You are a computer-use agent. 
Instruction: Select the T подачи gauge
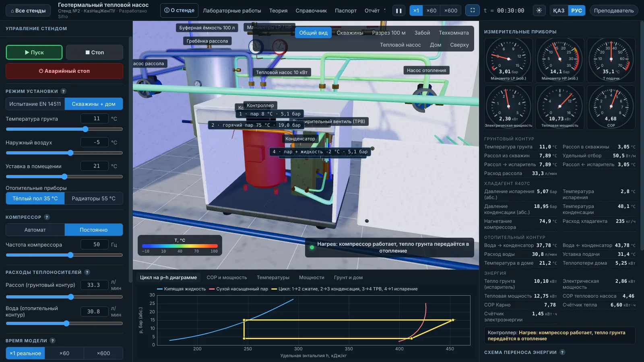pyautogui.click(x=611, y=60)
